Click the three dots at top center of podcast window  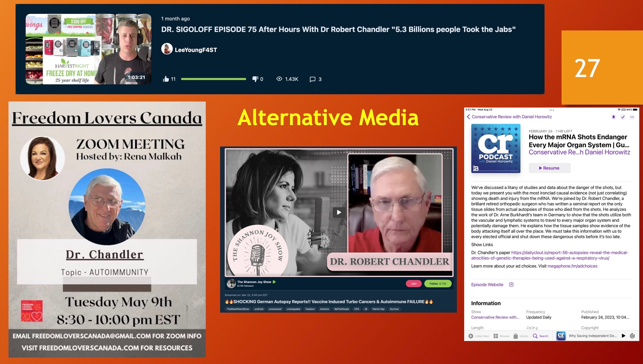pyautogui.click(x=552, y=110)
